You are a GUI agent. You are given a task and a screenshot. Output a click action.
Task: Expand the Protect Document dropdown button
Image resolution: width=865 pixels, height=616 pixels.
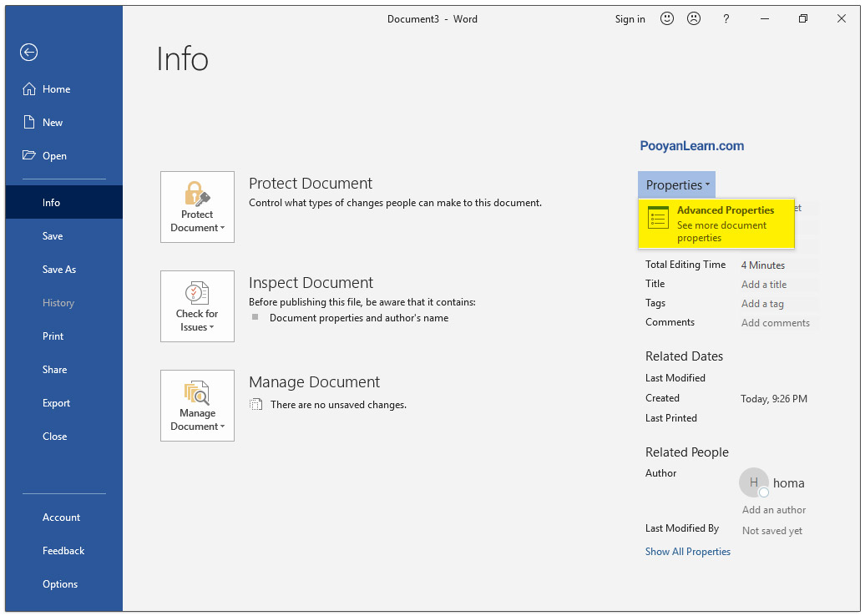[197, 207]
